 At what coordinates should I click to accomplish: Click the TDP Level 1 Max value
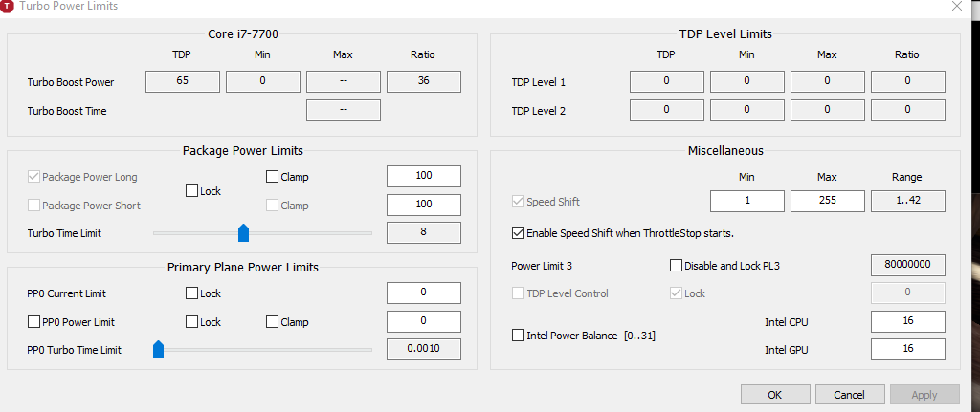click(x=827, y=82)
